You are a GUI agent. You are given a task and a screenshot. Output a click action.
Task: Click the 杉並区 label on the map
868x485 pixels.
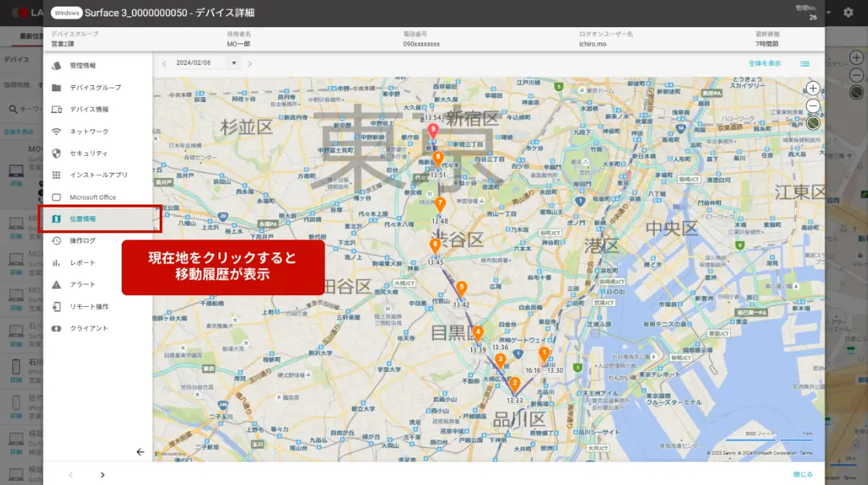(246, 127)
